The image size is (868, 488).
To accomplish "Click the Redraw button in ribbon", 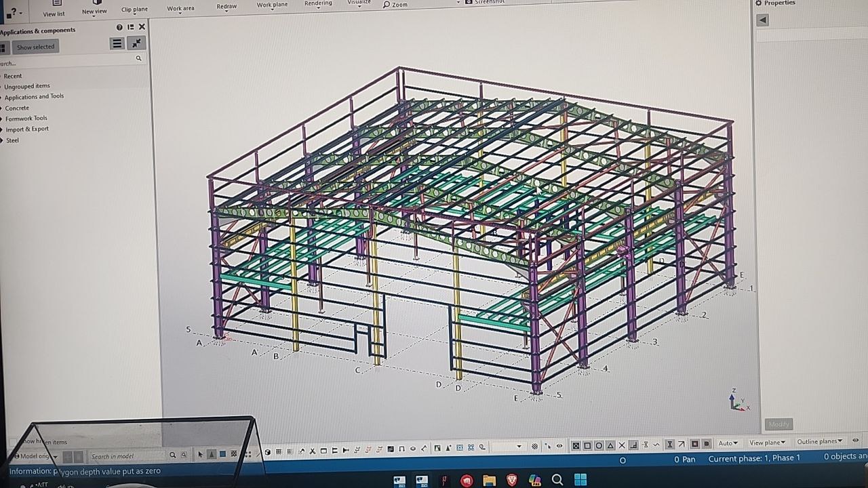I will [x=226, y=7].
